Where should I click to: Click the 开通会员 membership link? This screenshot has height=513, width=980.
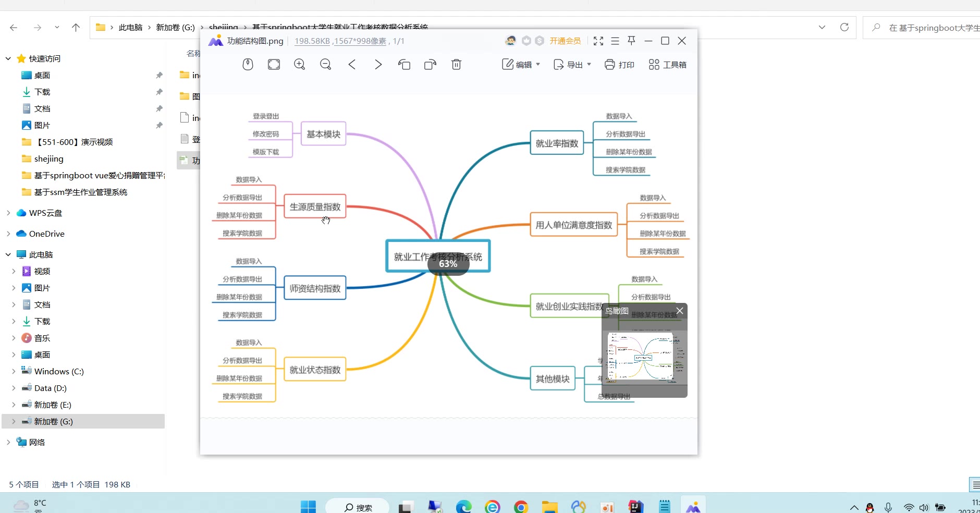pyautogui.click(x=565, y=41)
